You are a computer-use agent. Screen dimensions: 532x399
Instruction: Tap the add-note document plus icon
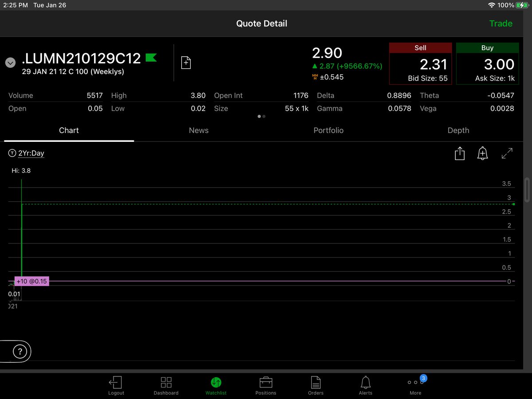pyautogui.click(x=186, y=63)
